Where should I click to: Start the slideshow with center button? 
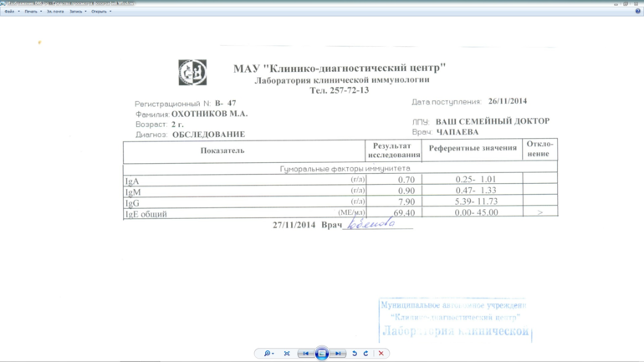coord(322,354)
